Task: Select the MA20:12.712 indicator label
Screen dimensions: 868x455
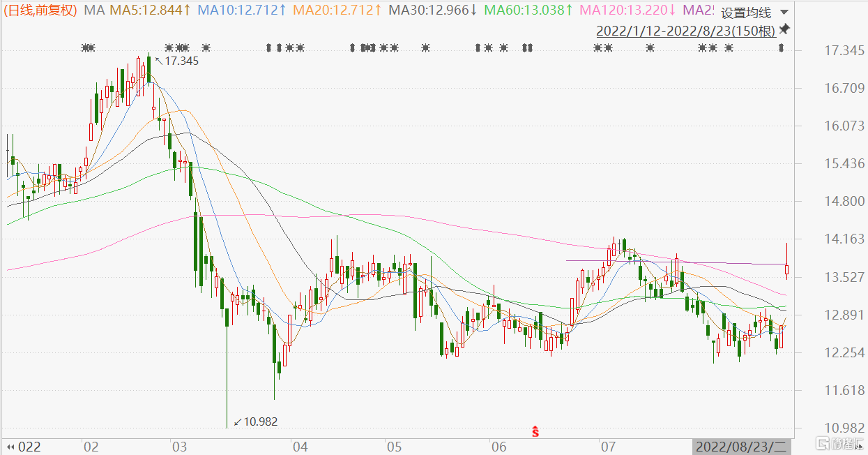Action: 337,10
